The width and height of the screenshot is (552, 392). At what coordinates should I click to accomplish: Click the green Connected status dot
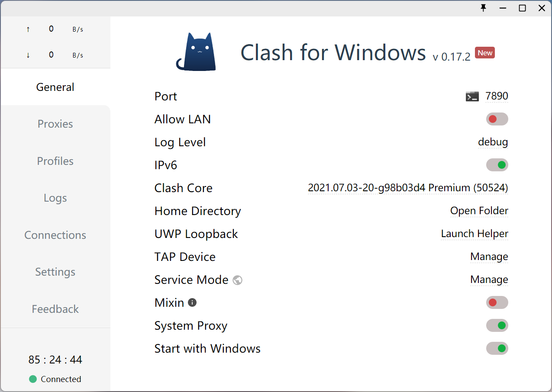pos(33,379)
